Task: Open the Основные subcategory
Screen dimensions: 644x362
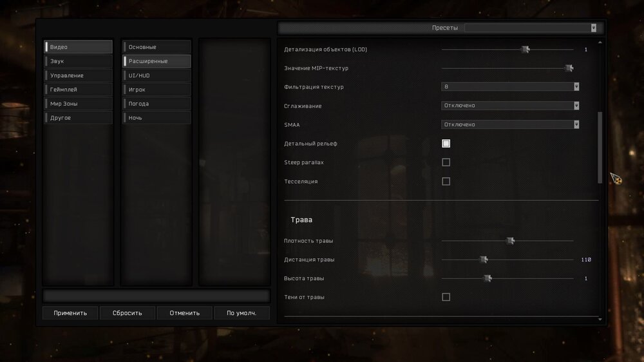Action: coord(156,47)
